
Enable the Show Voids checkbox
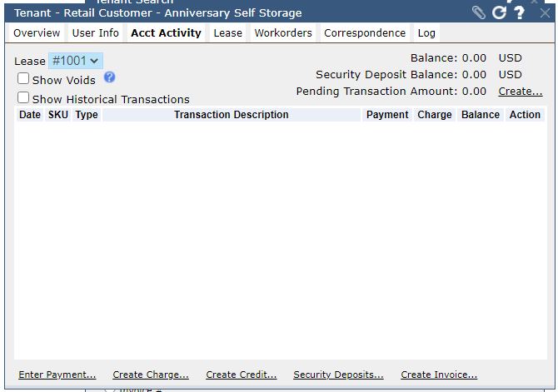click(23, 78)
